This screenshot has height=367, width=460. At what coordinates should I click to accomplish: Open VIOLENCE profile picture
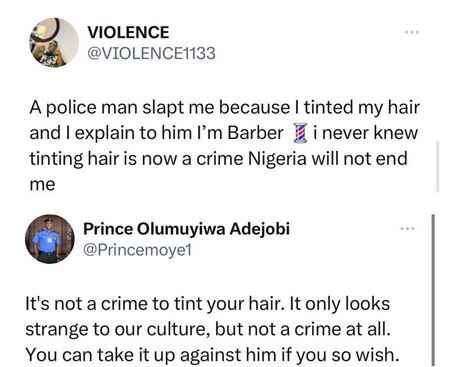54,42
